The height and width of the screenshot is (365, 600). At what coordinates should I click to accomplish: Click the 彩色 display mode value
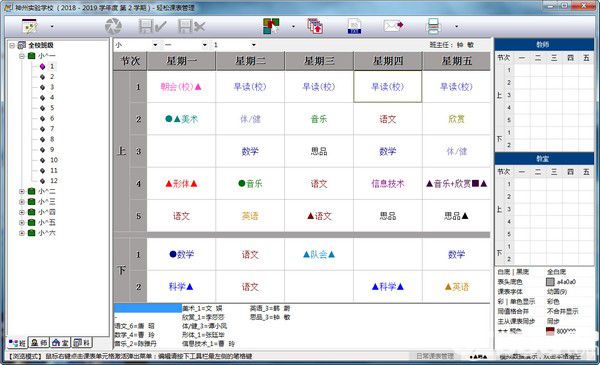[x=553, y=301]
